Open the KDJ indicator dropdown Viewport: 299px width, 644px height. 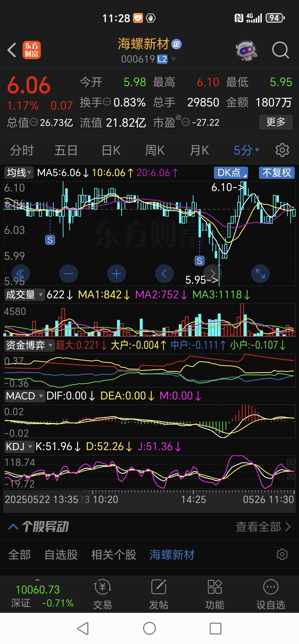(19, 446)
